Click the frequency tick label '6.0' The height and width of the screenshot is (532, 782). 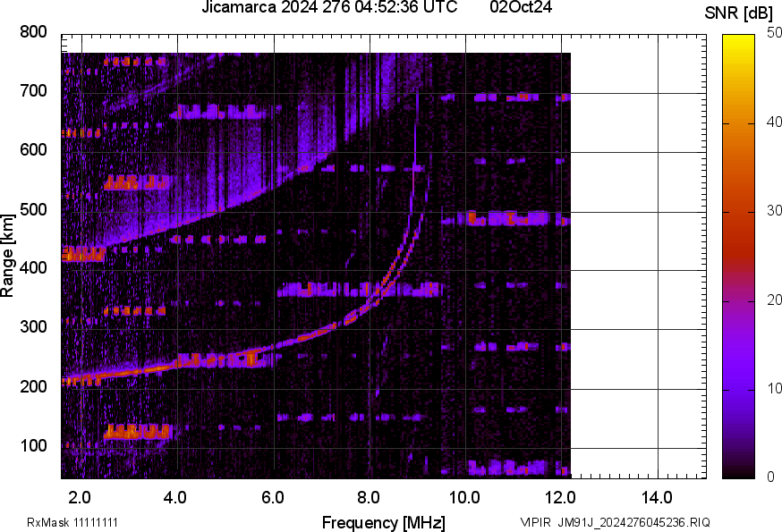(272, 497)
